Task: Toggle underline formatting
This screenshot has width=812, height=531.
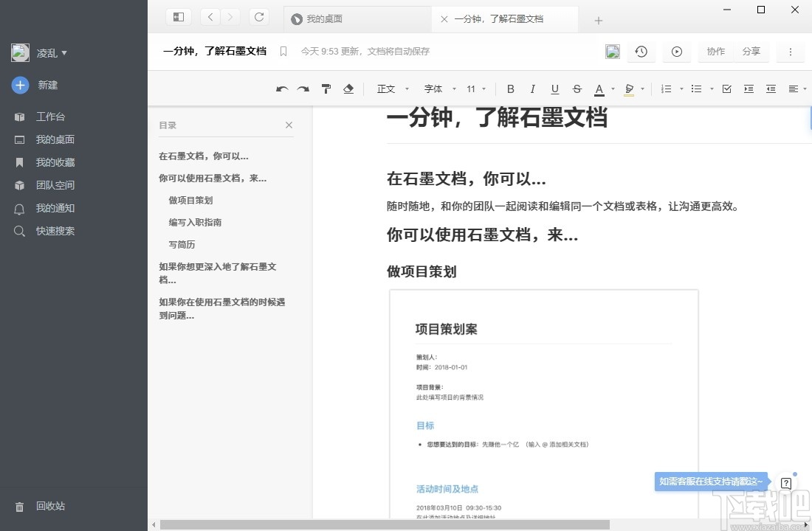Action: (554, 88)
